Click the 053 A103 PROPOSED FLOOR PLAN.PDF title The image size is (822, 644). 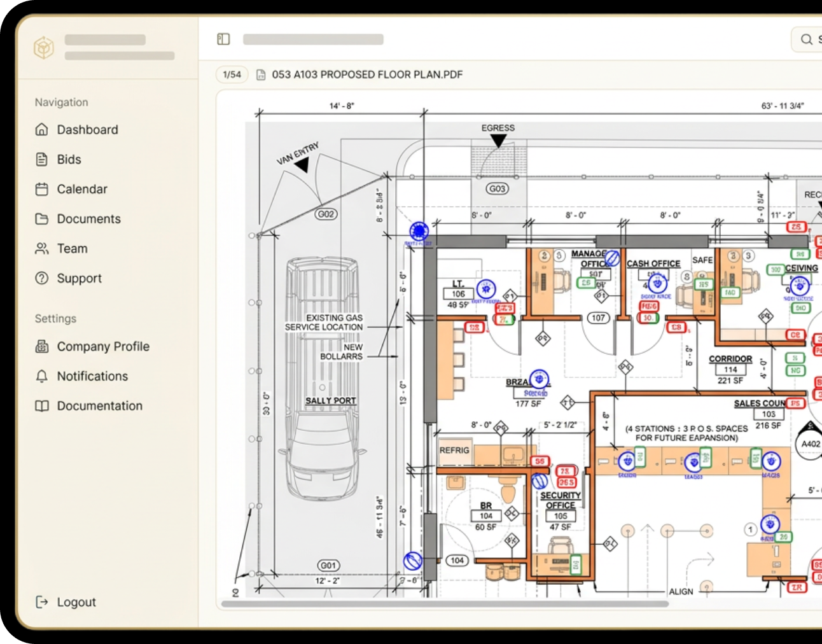coord(367,74)
